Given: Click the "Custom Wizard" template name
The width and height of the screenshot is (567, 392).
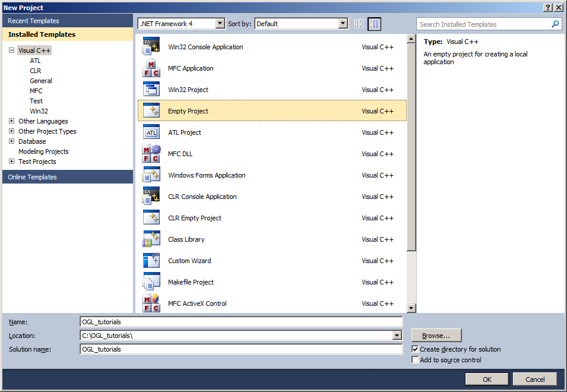Looking at the screenshot, I should coord(189,261).
